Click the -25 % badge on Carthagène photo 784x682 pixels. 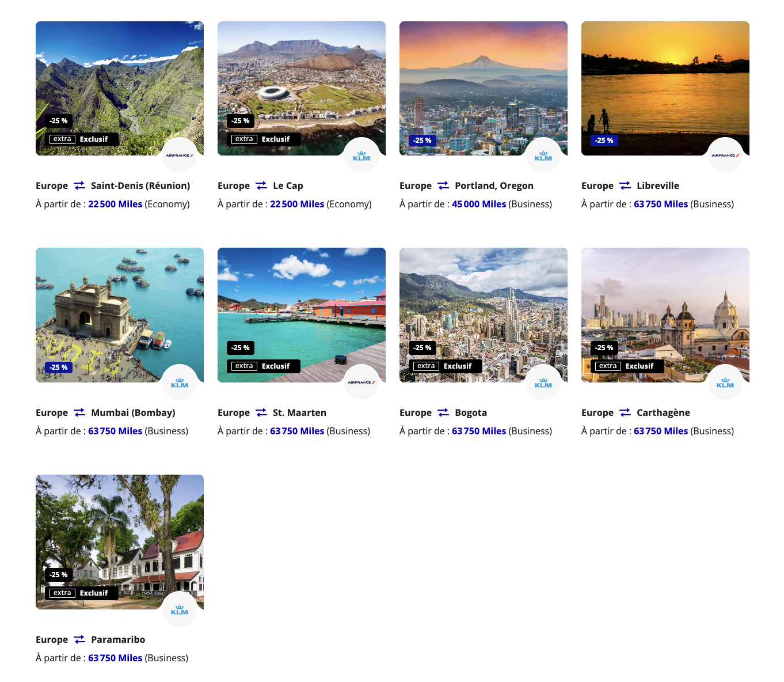604,348
